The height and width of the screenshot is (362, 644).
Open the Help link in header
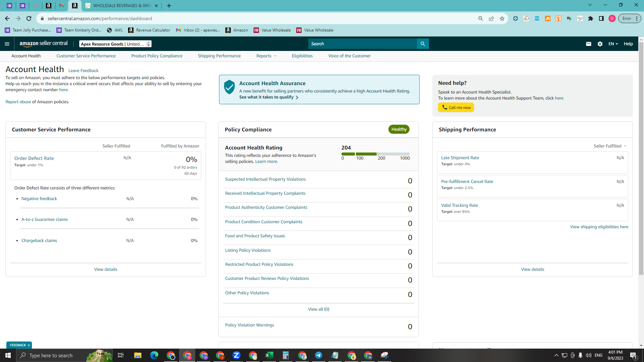click(628, 44)
